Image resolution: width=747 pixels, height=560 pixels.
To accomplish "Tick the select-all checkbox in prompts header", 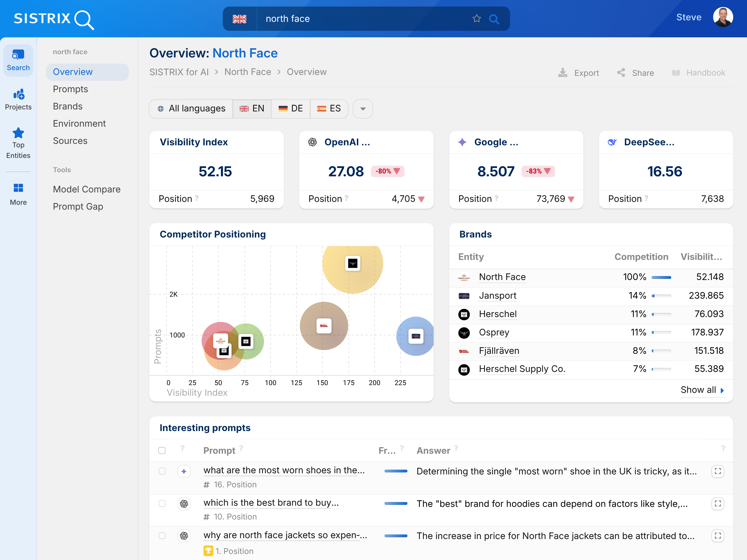I will coord(162,451).
